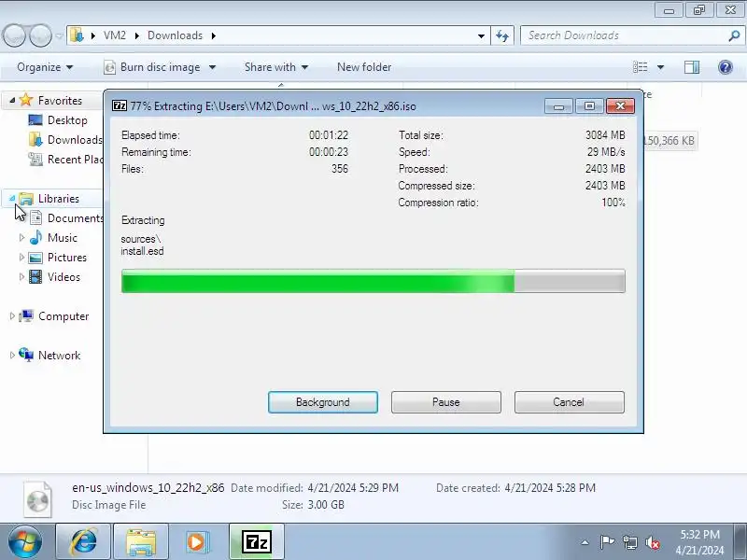Select Favorites in the navigation pane

pos(60,101)
